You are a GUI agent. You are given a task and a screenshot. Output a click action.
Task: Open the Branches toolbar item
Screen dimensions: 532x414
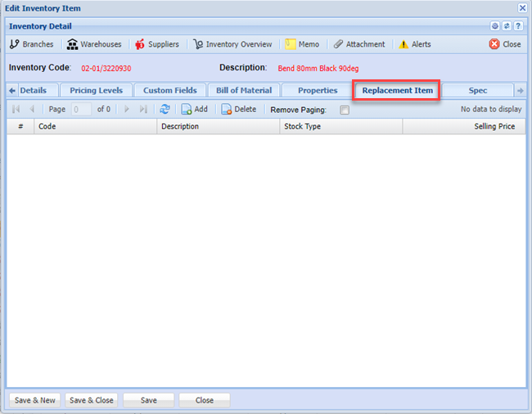coord(31,44)
